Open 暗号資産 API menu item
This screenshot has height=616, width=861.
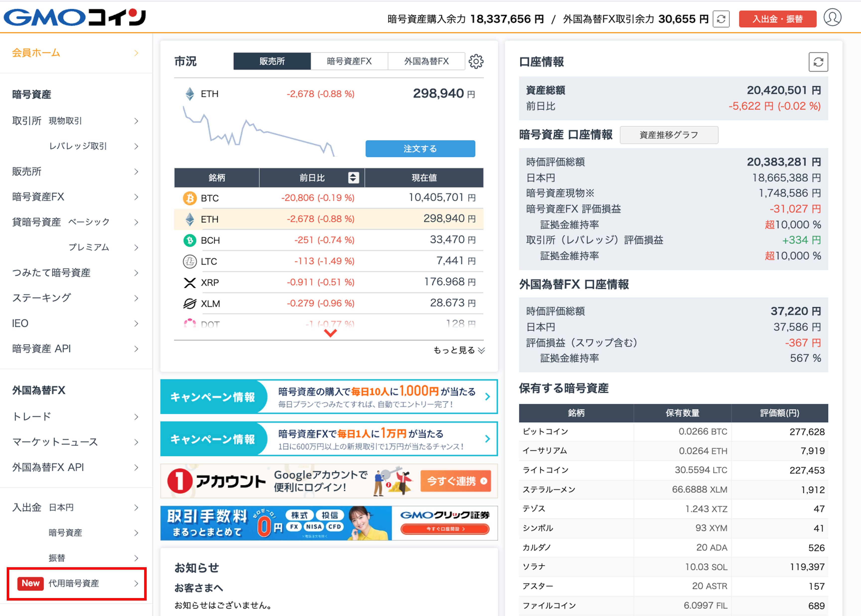click(76, 349)
